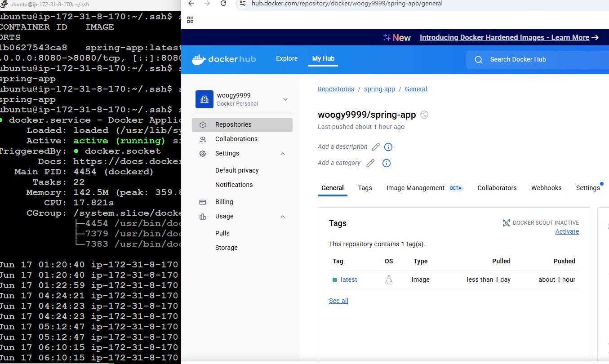Collapse the Usage section chevron
The height and width of the screenshot is (364, 609).
coord(283,217)
